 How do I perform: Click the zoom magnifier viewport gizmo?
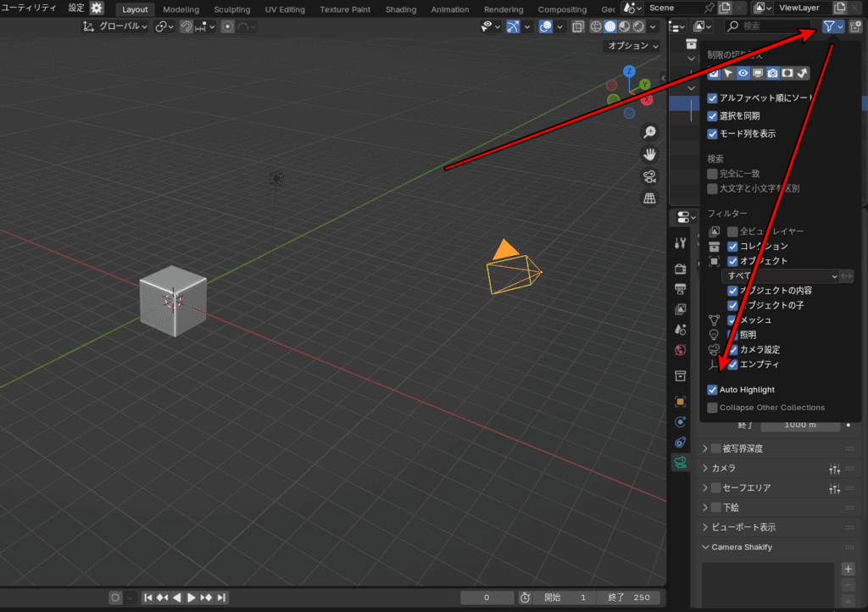click(649, 132)
